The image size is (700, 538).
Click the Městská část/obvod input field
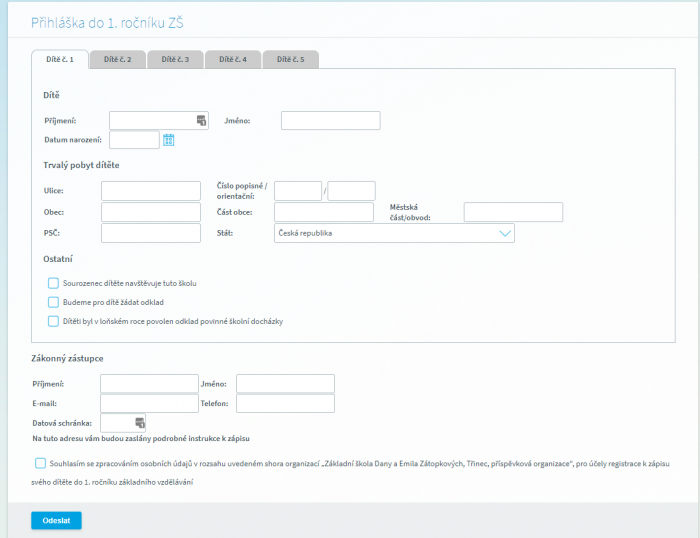pos(513,212)
